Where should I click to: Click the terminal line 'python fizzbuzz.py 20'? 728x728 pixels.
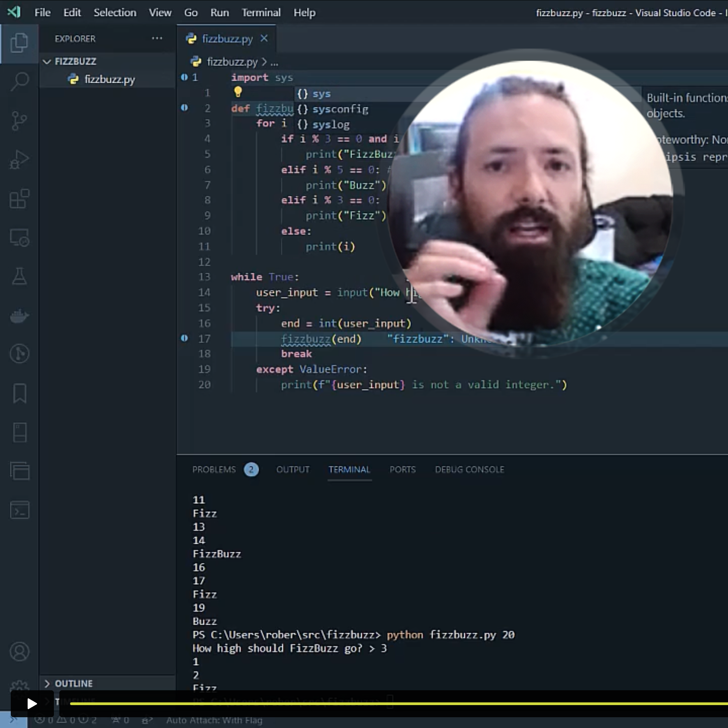point(451,635)
